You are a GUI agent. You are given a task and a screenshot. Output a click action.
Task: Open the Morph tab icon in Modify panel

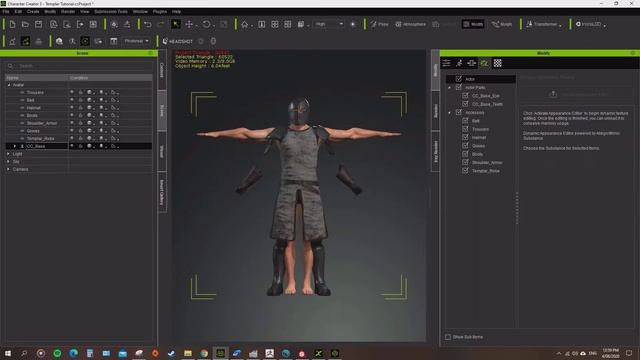point(472,63)
